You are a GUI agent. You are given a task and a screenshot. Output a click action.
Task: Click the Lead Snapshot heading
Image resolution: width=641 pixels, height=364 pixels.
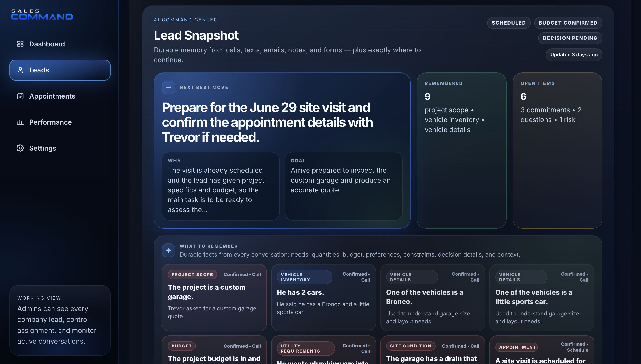[x=196, y=35]
